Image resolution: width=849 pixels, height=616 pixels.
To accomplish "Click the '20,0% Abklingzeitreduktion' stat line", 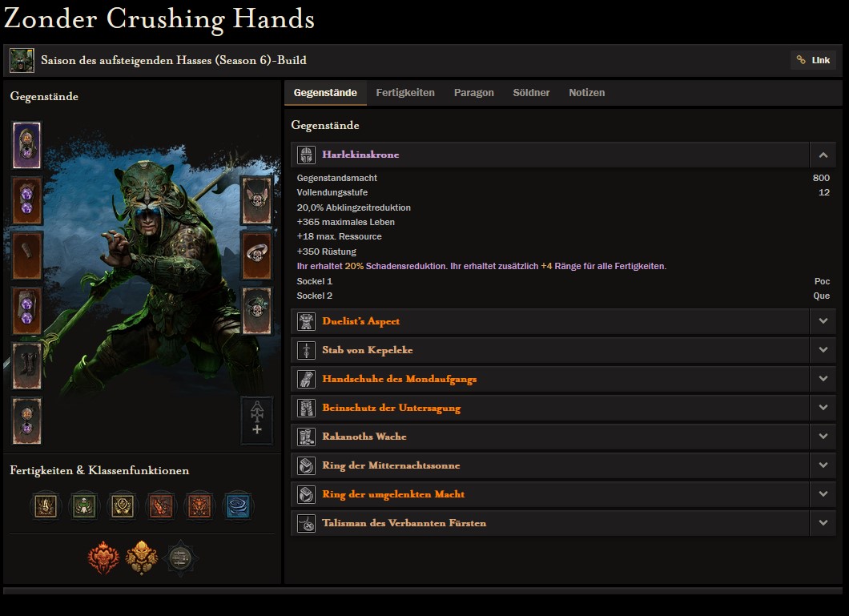I will click(x=353, y=207).
